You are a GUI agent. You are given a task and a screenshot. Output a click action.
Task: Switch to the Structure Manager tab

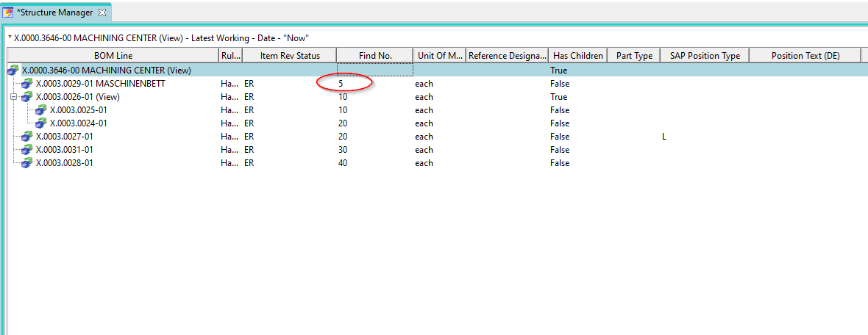point(54,12)
